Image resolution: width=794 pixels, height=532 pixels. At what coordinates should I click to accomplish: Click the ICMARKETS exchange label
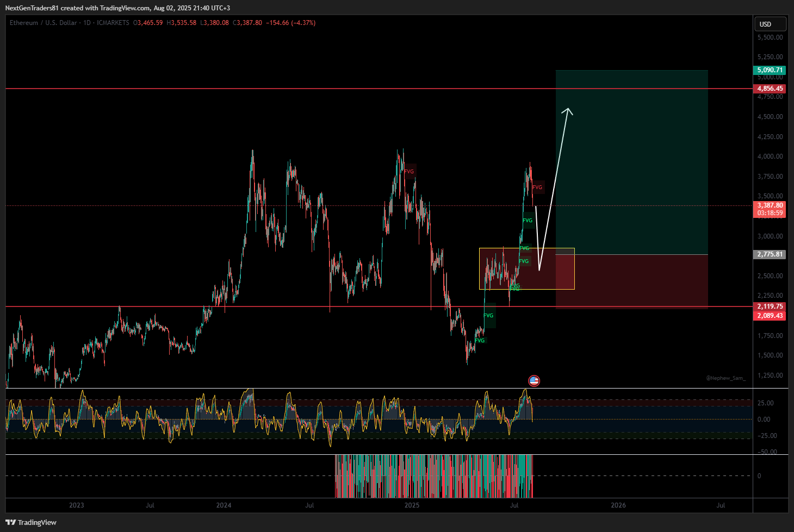(x=113, y=23)
